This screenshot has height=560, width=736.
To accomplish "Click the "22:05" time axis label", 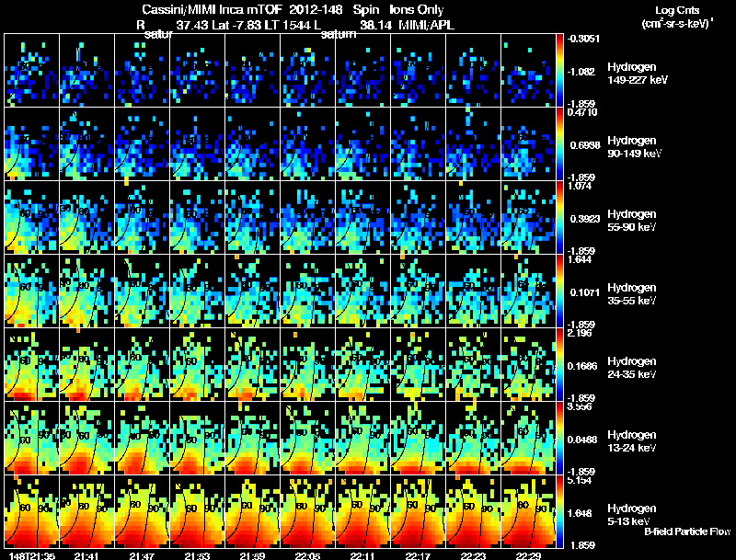I will coord(307,555).
